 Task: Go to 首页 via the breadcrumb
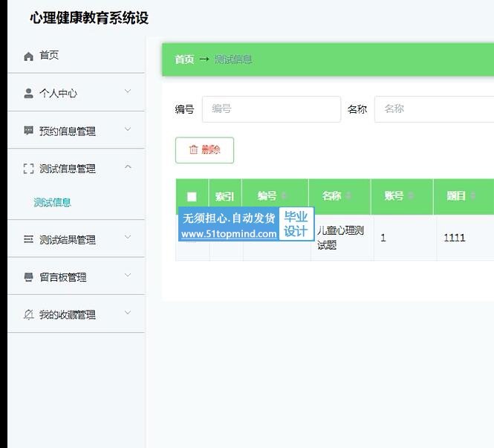click(x=184, y=59)
